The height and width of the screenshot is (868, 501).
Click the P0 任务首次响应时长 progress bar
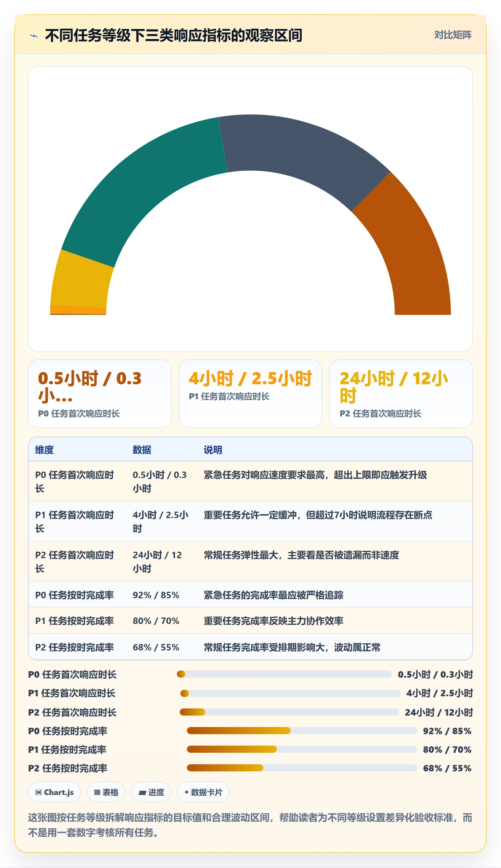(284, 674)
